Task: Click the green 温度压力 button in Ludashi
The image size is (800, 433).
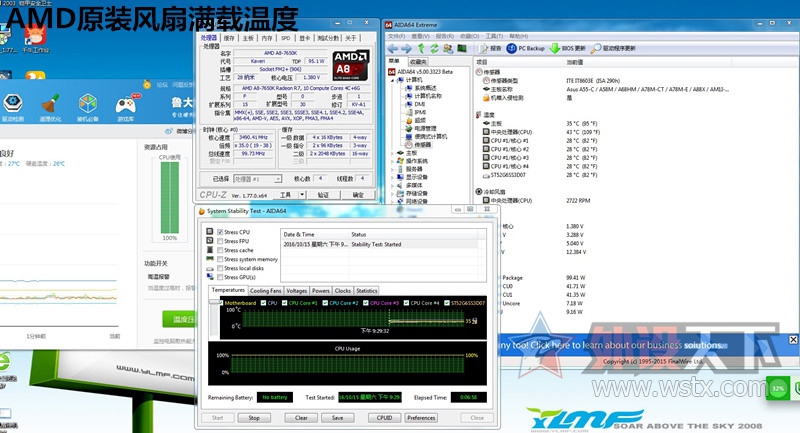Action: click(178, 319)
